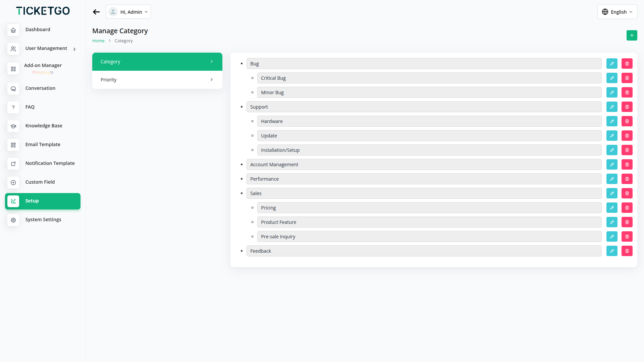Delete the Pricing subcategory
Image resolution: width=644 pixels, height=362 pixels.
click(627, 208)
